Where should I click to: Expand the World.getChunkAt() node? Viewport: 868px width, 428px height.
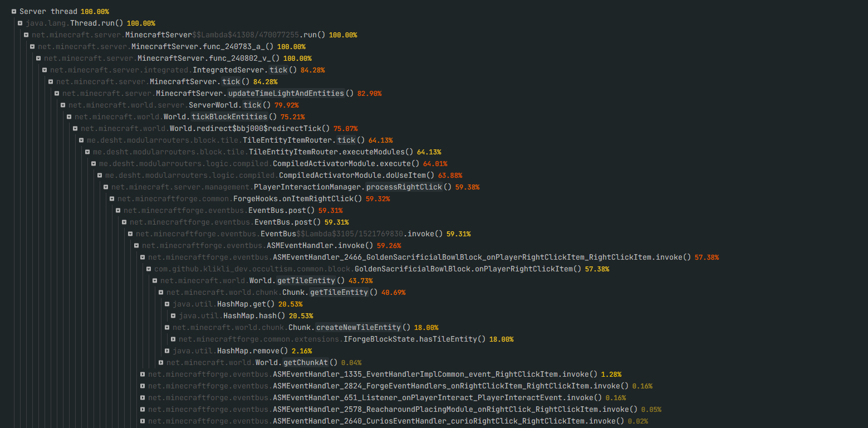pyautogui.click(x=161, y=362)
